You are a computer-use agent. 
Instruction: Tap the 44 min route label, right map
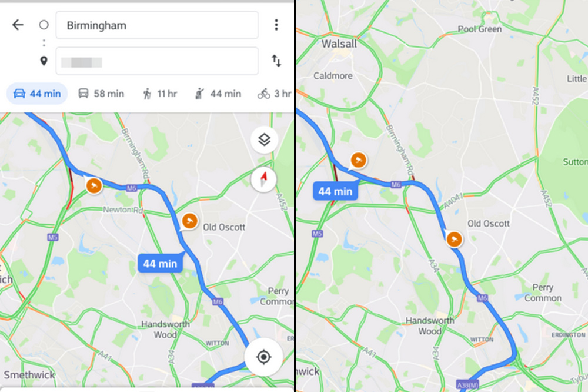click(335, 191)
